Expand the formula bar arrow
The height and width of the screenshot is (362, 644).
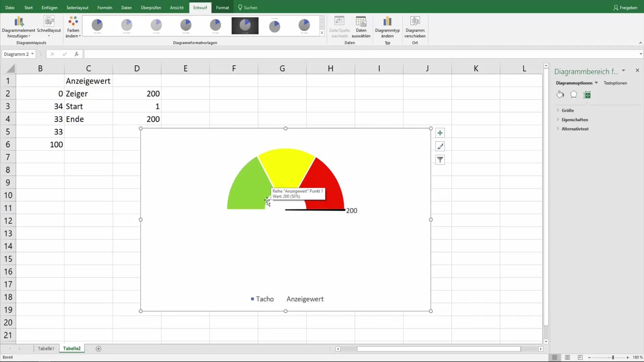click(x=641, y=54)
